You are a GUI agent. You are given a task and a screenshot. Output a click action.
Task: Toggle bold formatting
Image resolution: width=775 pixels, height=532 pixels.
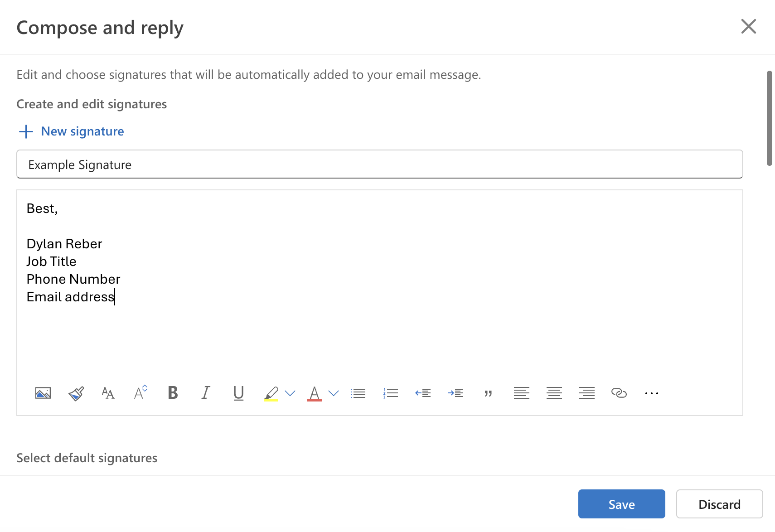tap(173, 392)
